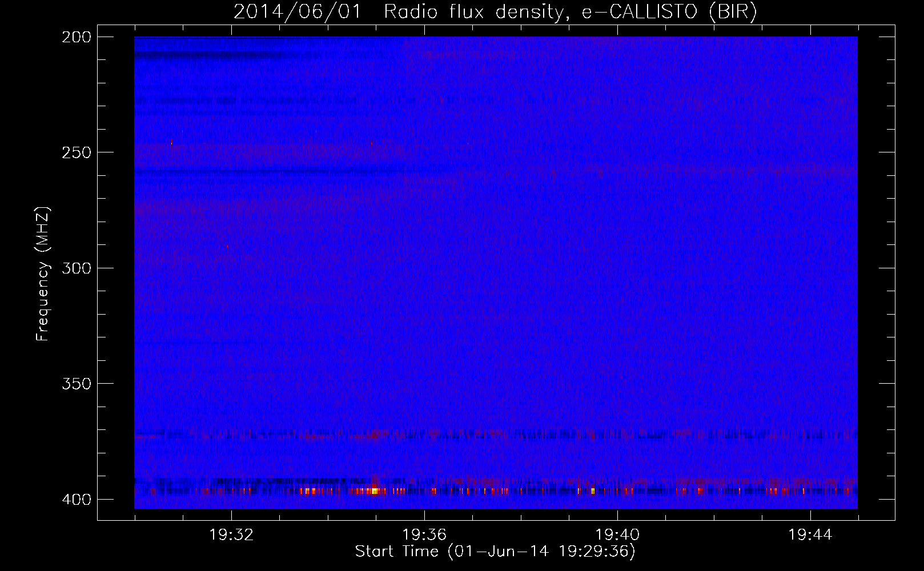Click the 200 frequency tick label

coord(77,37)
